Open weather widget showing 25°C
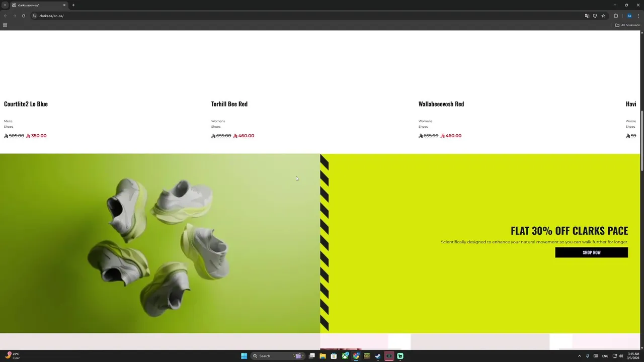The height and width of the screenshot is (362, 644). [13, 356]
